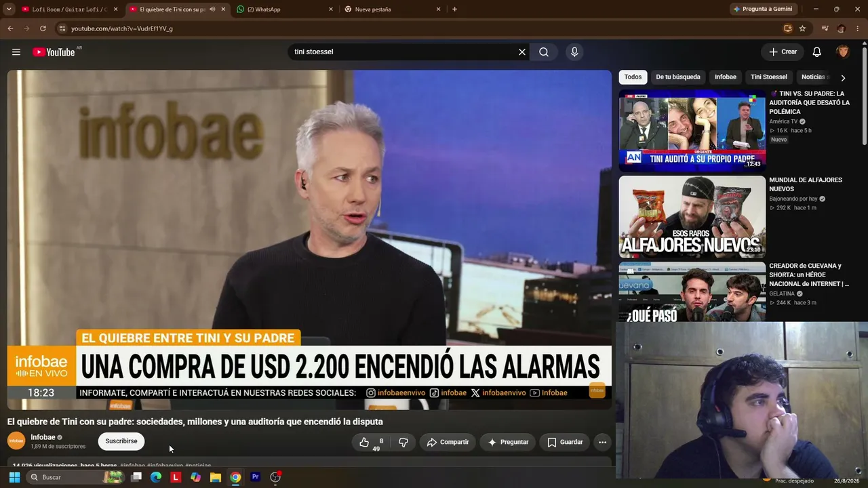Image resolution: width=868 pixels, height=488 pixels.
Task: Click the magnifying glass search button
Action: click(544, 52)
